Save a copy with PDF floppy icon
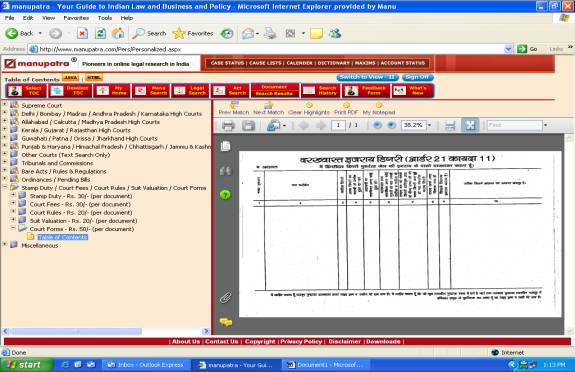 click(248, 126)
